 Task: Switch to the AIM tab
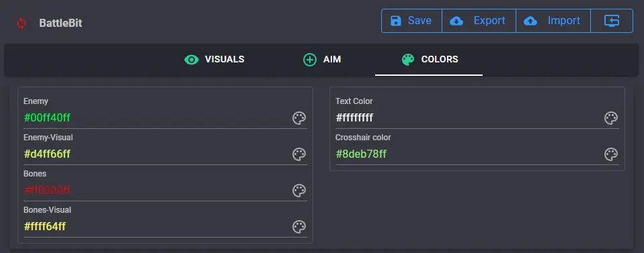[322, 60]
